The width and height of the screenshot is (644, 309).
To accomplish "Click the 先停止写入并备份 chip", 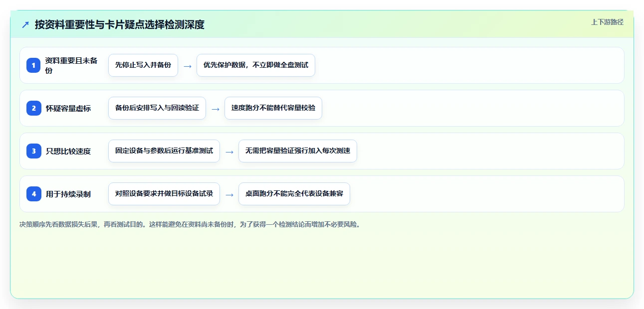I will click(x=143, y=65).
